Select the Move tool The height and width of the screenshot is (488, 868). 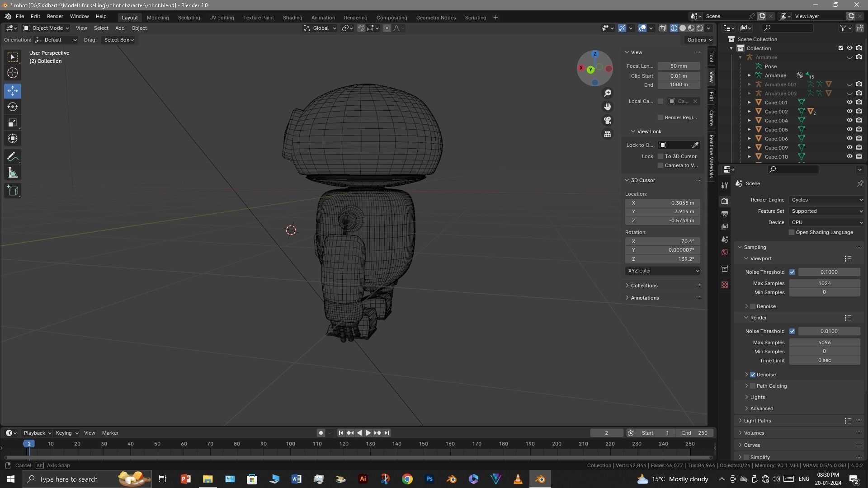click(13, 91)
